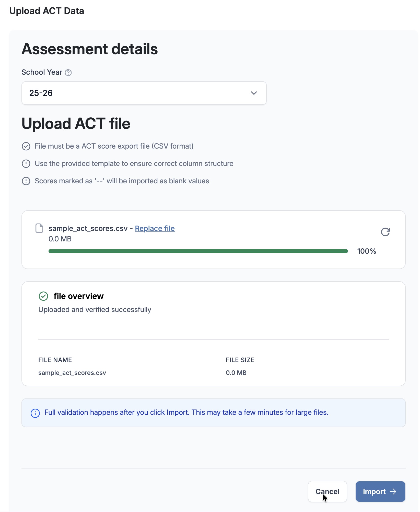
Task: Click the alert icon beside template instruction
Action: pos(26,164)
